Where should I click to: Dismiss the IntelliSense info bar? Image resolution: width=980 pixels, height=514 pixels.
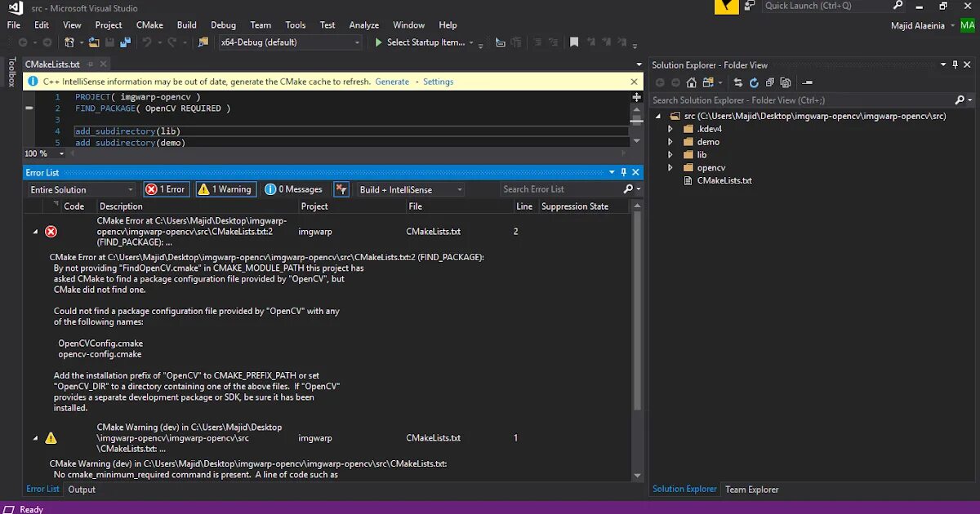(x=634, y=82)
